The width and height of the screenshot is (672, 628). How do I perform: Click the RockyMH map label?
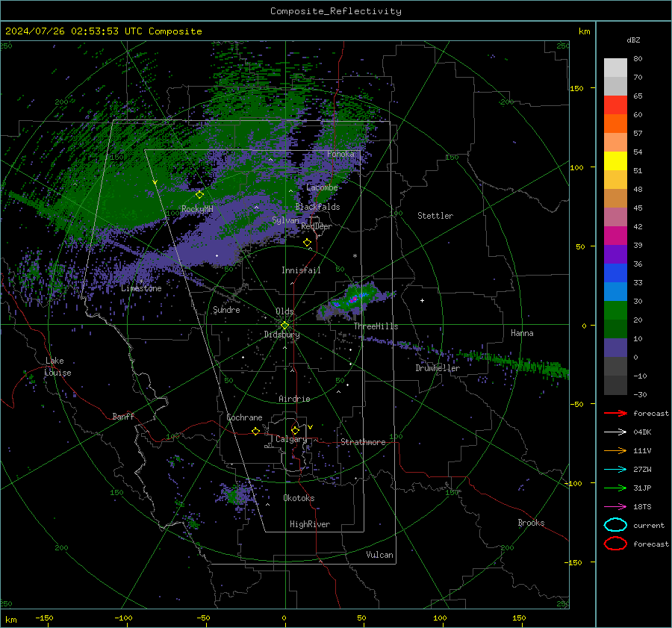point(197,209)
